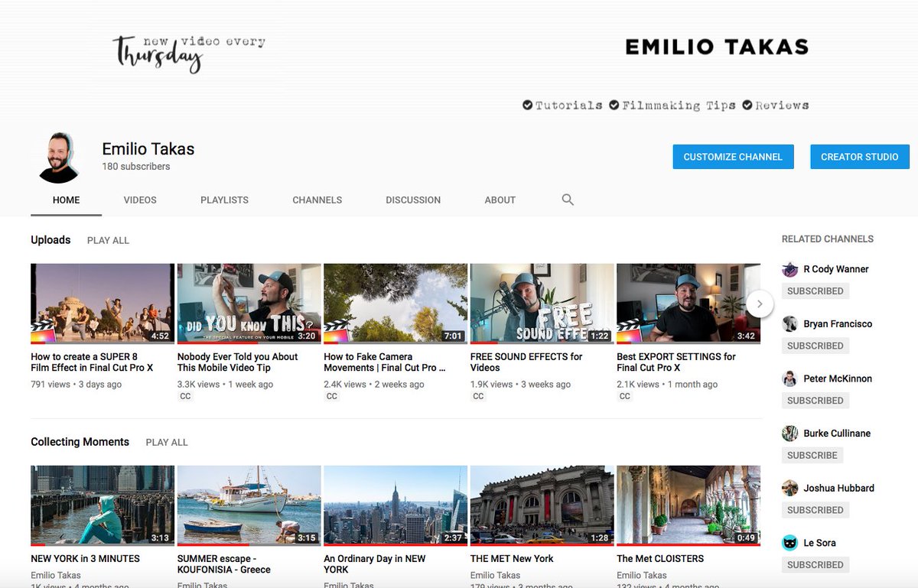
Task: Click Joshua Hubbard channel name
Action: 838,488
